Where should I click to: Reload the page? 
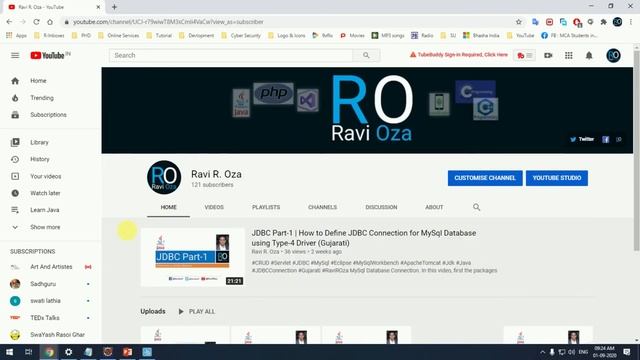point(36,22)
